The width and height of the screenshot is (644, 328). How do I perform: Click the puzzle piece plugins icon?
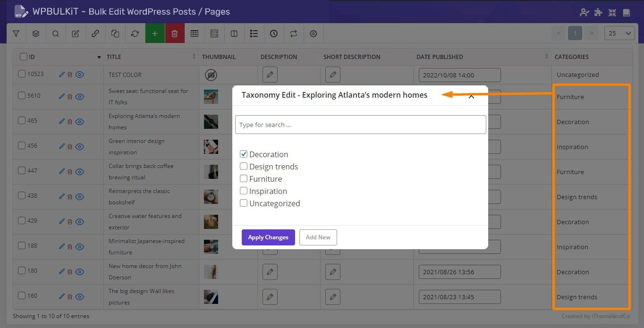click(x=598, y=13)
